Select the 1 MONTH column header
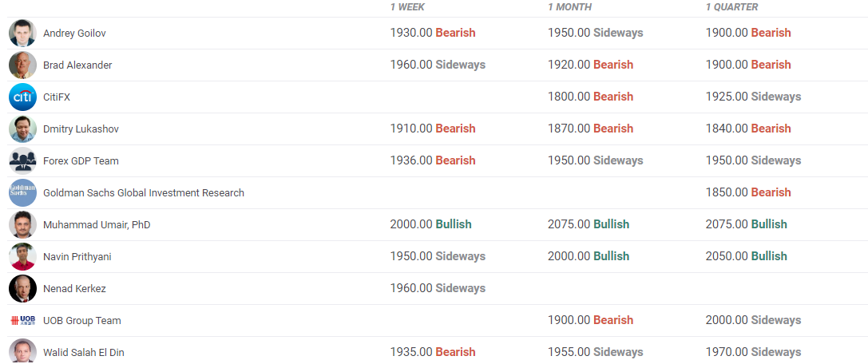Viewport: 868px width, 364px height. click(x=569, y=7)
